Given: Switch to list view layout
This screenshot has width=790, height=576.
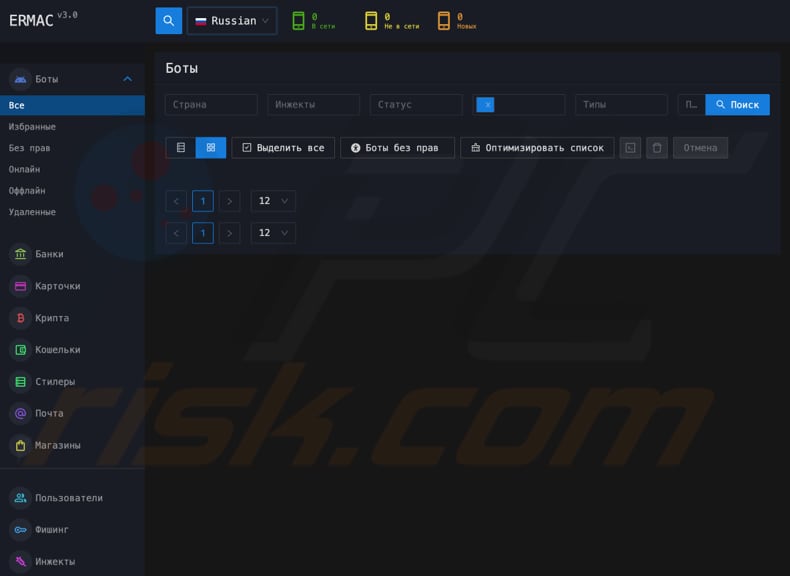Looking at the screenshot, I should coord(181,148).
